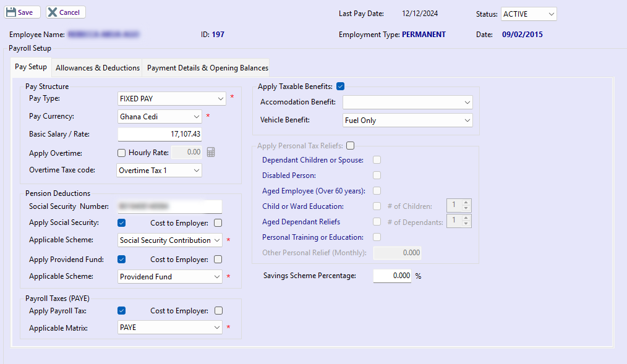The image size is (627, 364).
Task: Uncheck Apply Social Security checkbox
Action: pyautogui.click(x=122, y=223)
